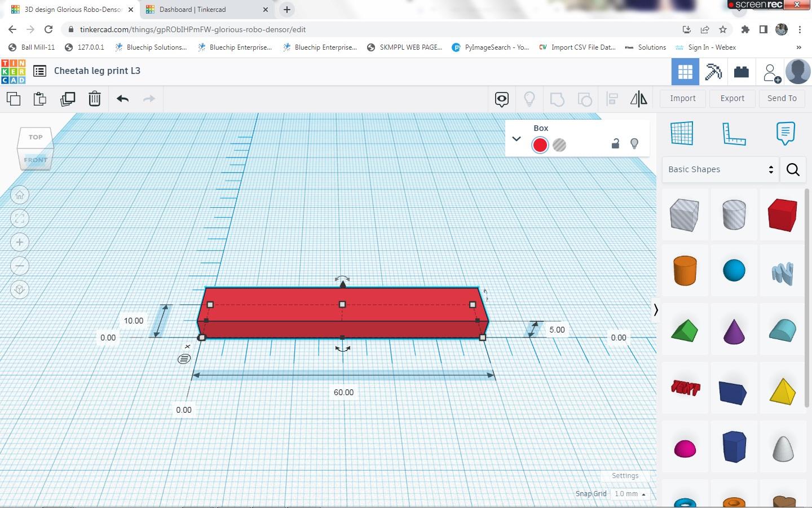This screenshot has height=508, width=812.
Task: Click the invite collaborator icon
Action: [771, 72]
